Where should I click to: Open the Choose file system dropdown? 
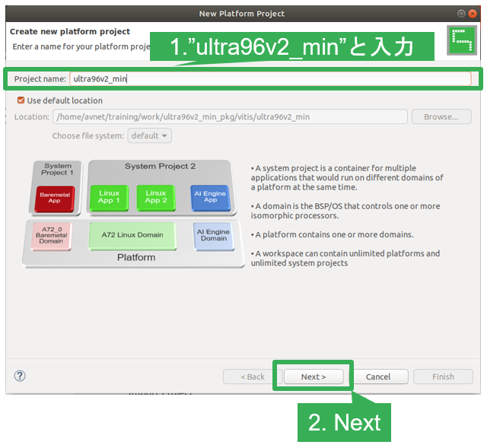click(x=150, y=135)
